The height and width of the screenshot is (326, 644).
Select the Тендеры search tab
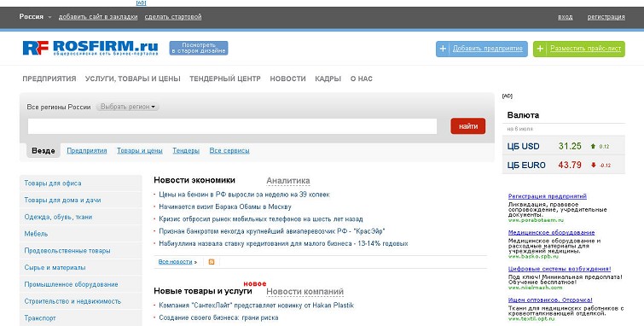point(186,150)
